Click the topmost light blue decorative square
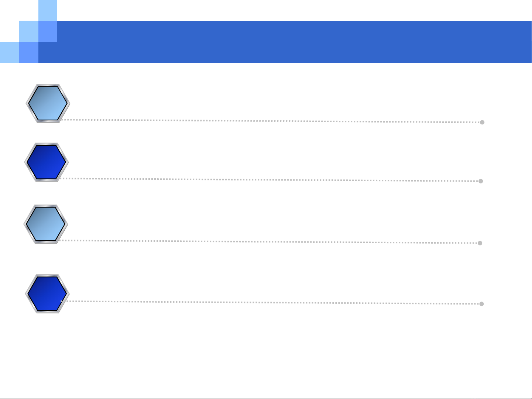 click(48, 10)
